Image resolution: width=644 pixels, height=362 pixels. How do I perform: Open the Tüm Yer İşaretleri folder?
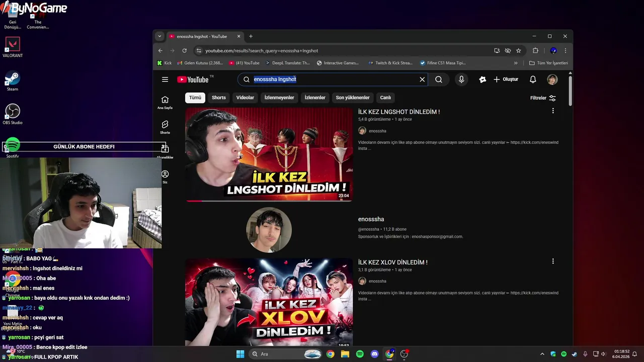click(548, 63)
